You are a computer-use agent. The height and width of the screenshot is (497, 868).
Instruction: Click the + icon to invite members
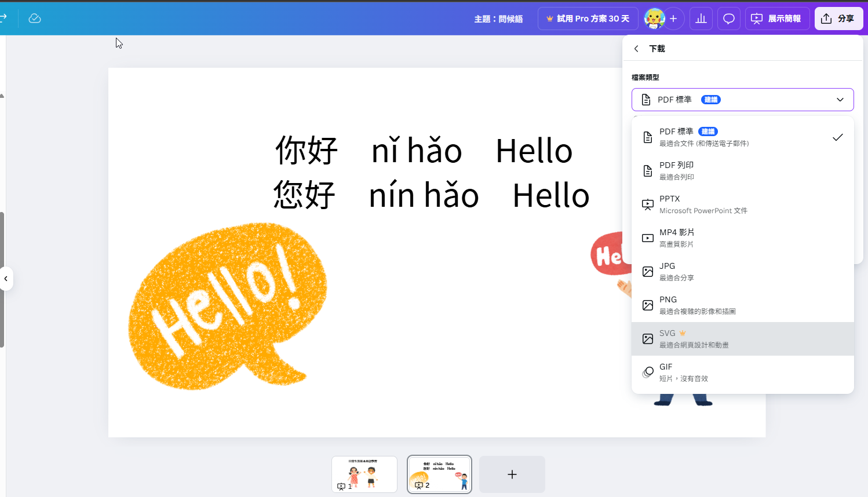tap(673, 18)
